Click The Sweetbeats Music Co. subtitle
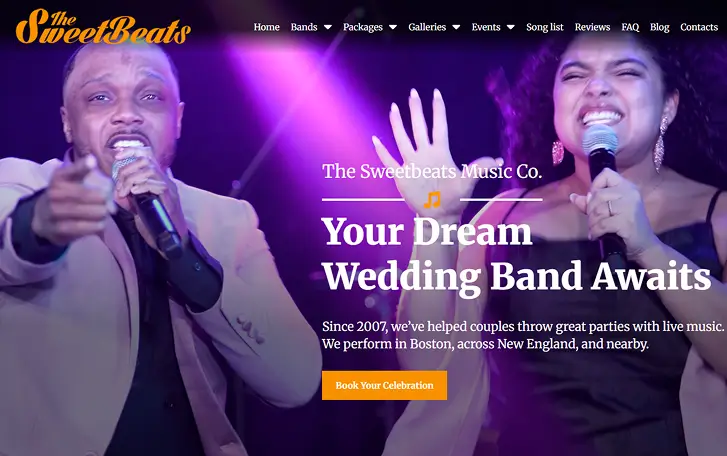Image resolution: width=727 pixels, height=456 pixels. [x=432, y=171]
